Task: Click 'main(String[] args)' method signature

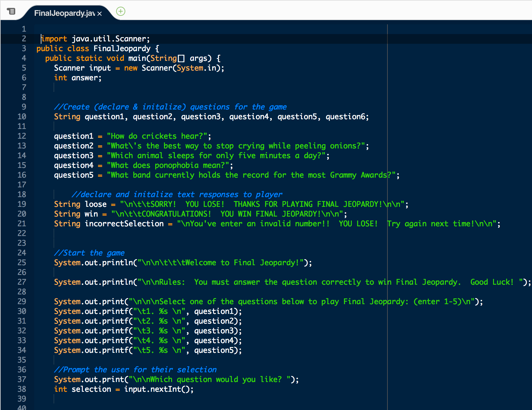Action: coord(170,58)
